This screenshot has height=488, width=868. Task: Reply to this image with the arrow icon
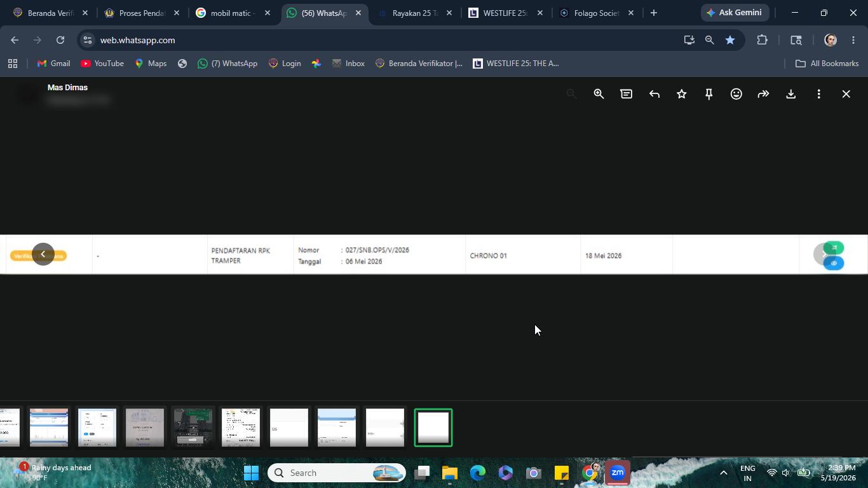[x=654, y=94]
